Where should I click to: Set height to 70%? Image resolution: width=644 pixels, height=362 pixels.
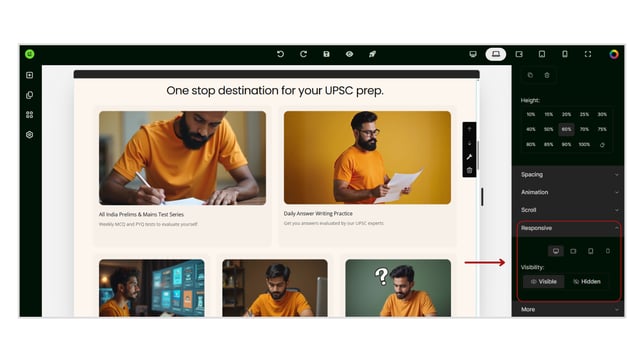pos(584,129)
